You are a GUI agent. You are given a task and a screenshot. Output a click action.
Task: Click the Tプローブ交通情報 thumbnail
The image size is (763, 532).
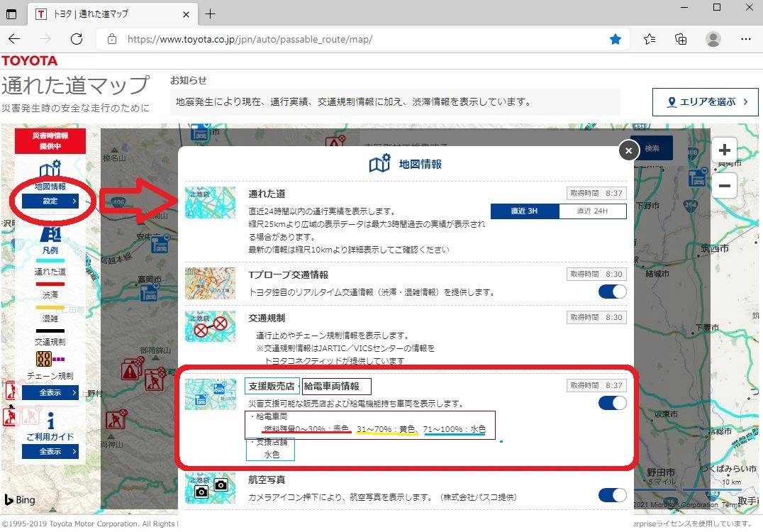210,283
